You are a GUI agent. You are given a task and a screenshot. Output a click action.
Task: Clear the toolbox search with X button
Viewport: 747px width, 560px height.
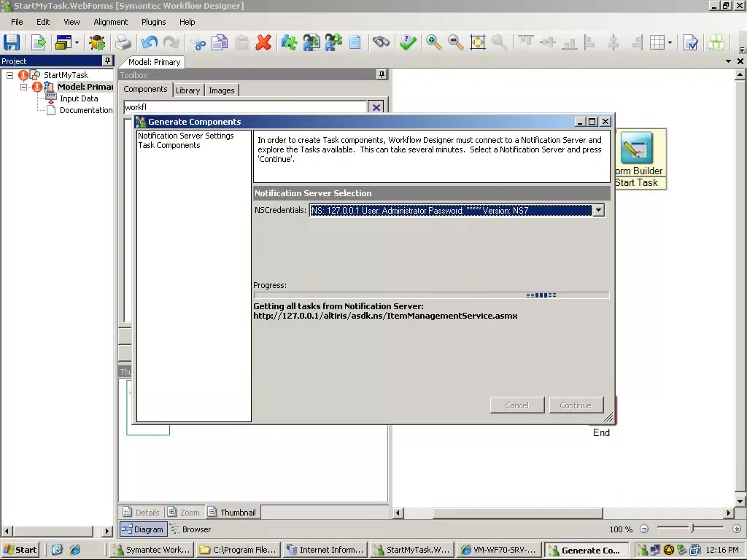tap(376, 107)
